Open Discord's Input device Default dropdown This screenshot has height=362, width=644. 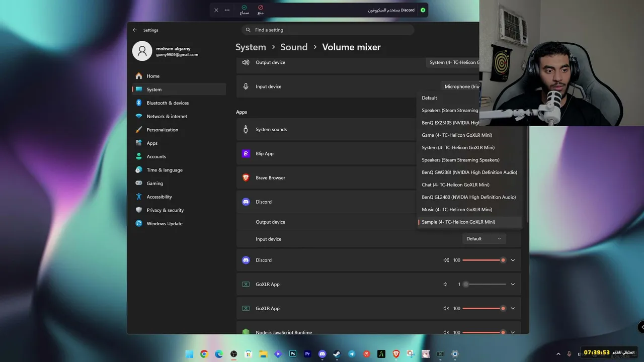point(484,239)
